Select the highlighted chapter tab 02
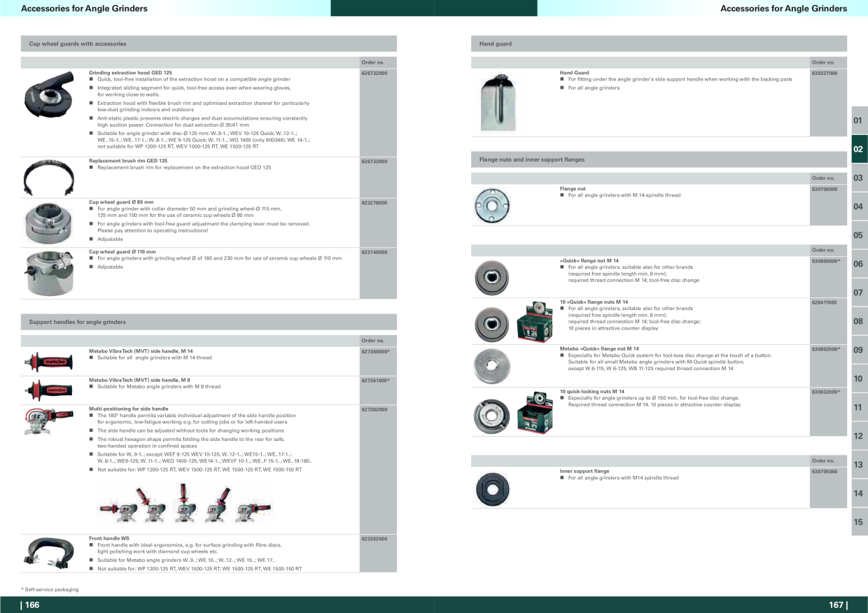 [x=859, y=149]
